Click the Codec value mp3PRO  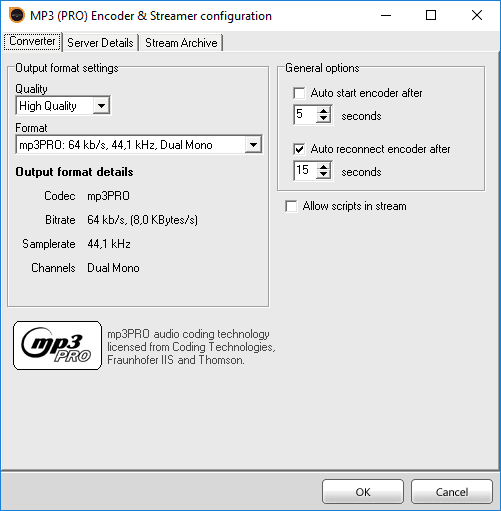coord(108,196)
